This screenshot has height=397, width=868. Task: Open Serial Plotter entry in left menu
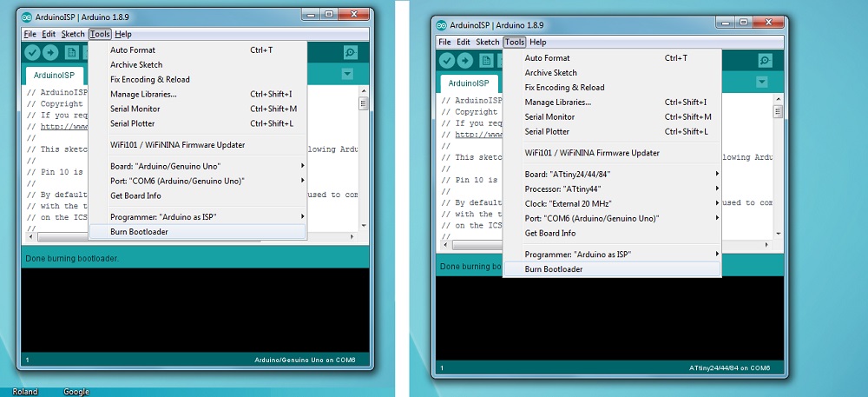click(198, 123)
